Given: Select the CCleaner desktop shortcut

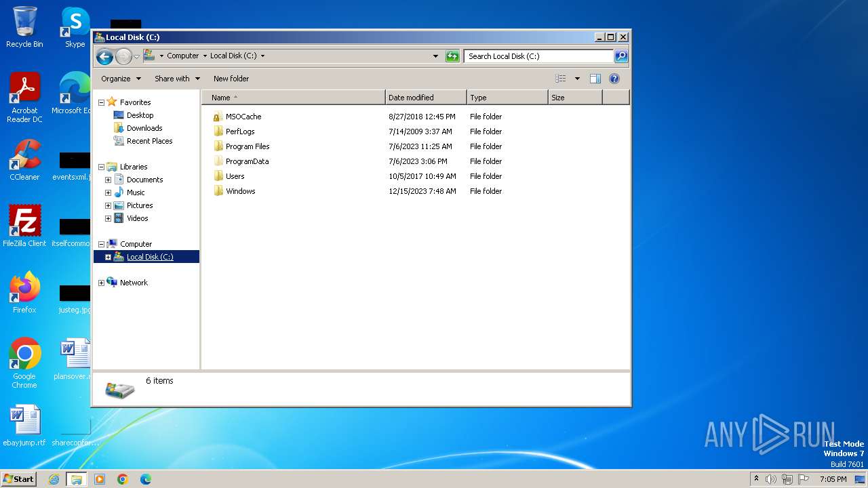Looking at the screenshot, I should [24, 160].
